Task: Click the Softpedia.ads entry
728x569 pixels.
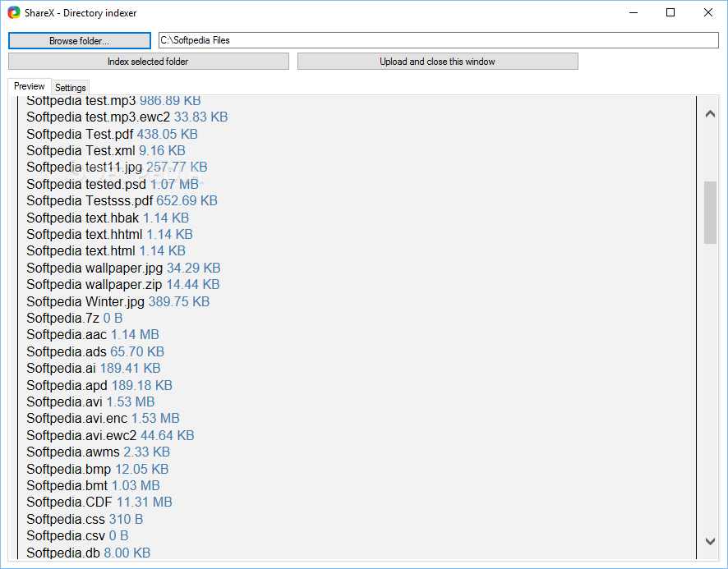Action: point(95,351)
